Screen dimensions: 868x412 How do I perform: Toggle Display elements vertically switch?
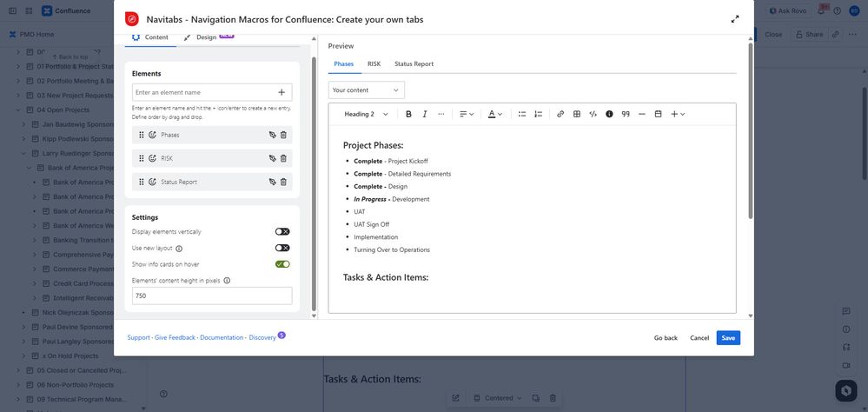282,232
